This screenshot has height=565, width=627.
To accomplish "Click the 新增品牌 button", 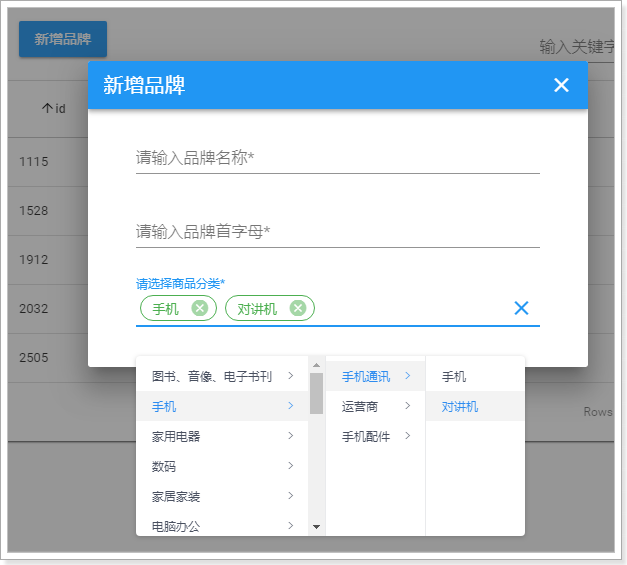I will click(63, 39).
